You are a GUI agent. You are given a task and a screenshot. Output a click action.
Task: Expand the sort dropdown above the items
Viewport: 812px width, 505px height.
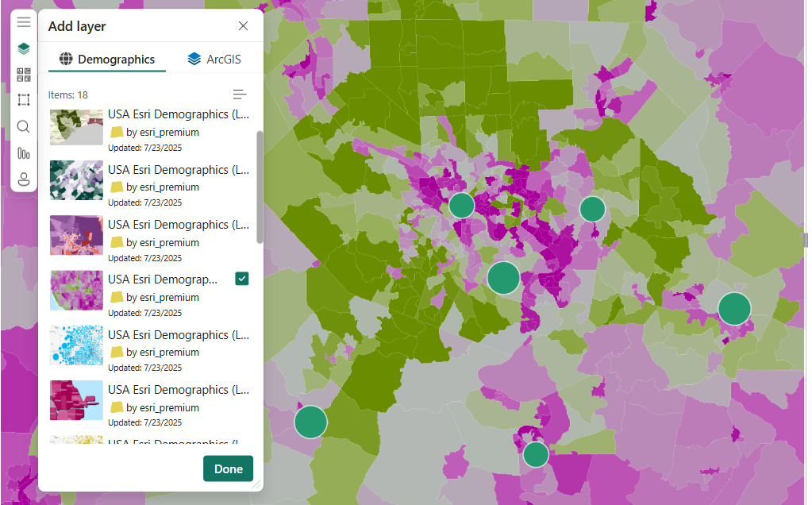[x=240, y=94]
